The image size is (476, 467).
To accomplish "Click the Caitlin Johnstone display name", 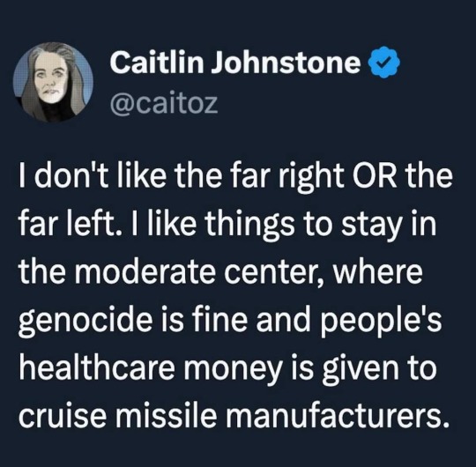I will (x=236, y=63).
